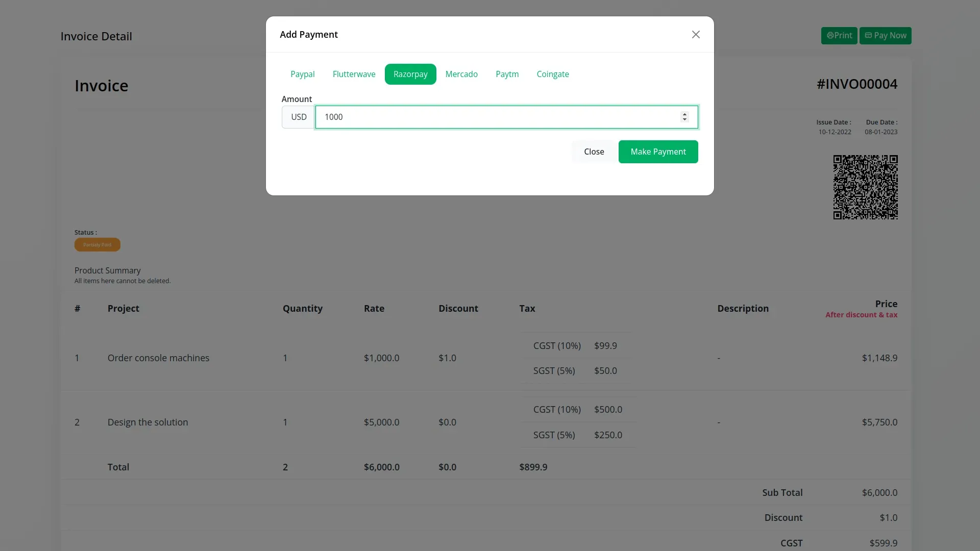Image resolution: width=980 pixels, height=551 pixels.
Task: Click the Make Payment button
Action: 658,152
